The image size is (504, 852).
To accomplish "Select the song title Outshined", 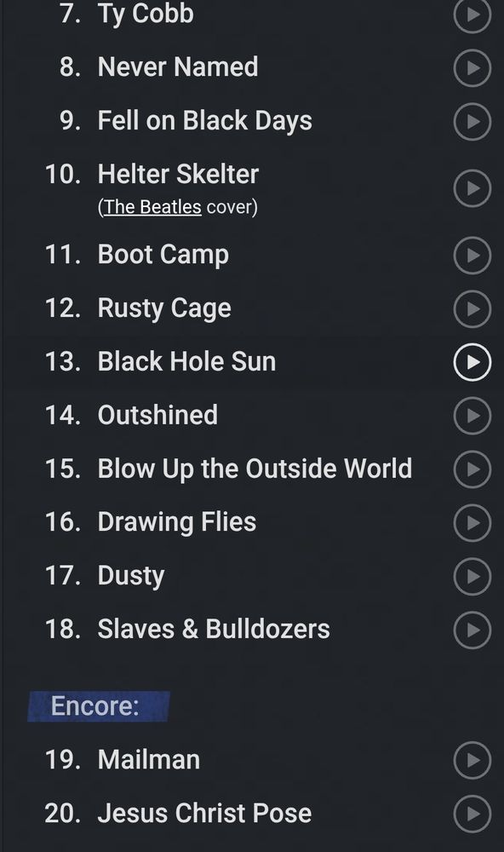I will (157, 415).
